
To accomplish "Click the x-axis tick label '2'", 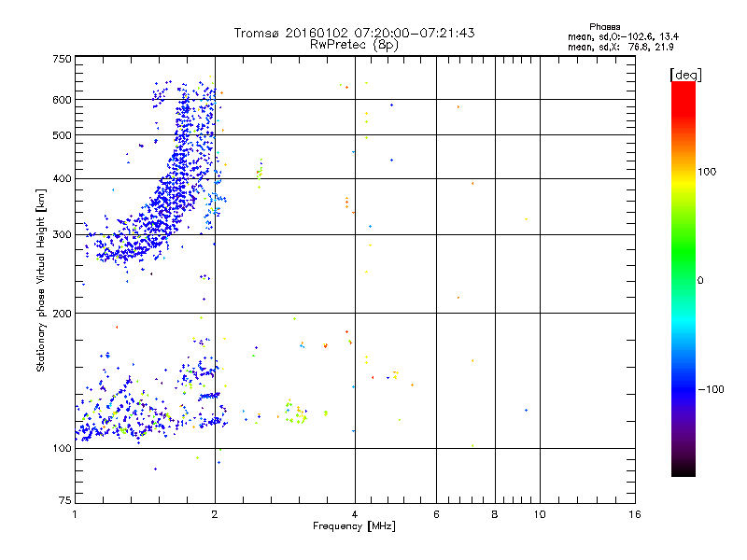I will [x=215, y=514].
